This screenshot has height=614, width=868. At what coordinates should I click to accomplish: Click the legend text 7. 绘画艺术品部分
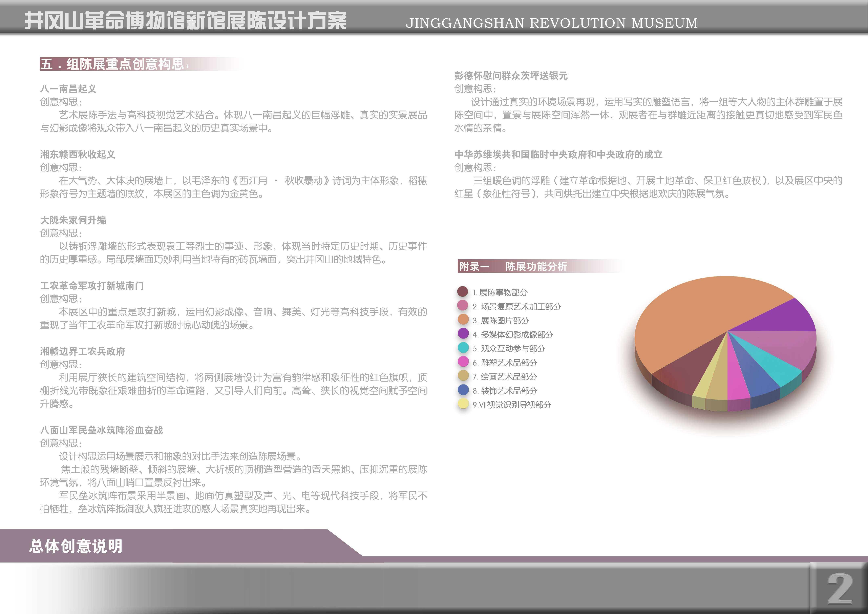[x=505, y=376]
